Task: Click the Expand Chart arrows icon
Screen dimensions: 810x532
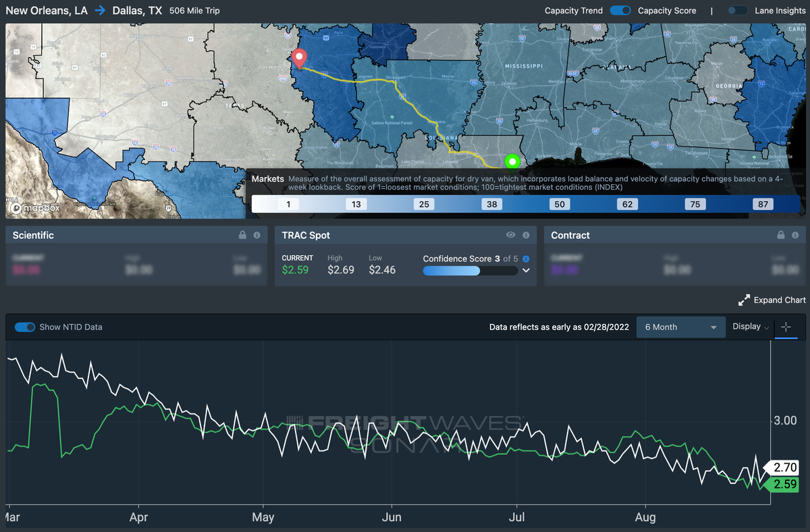Action: pyautogui.click(x=744, y=300)
